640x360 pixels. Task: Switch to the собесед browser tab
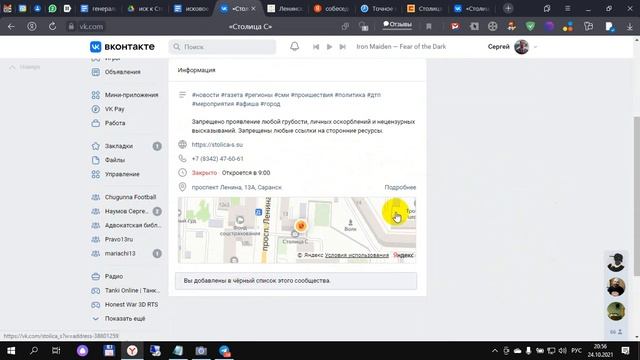click(331, 9)
